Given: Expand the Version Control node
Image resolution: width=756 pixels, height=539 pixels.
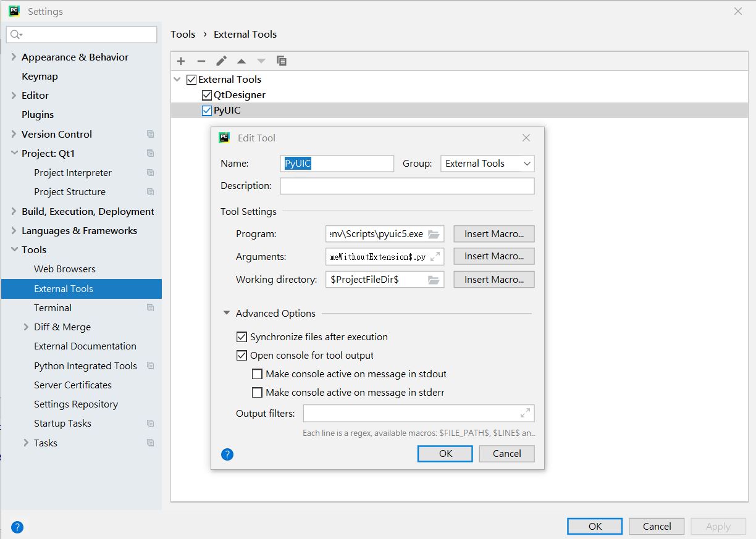Looking at the screenshot, I should 14,134.
